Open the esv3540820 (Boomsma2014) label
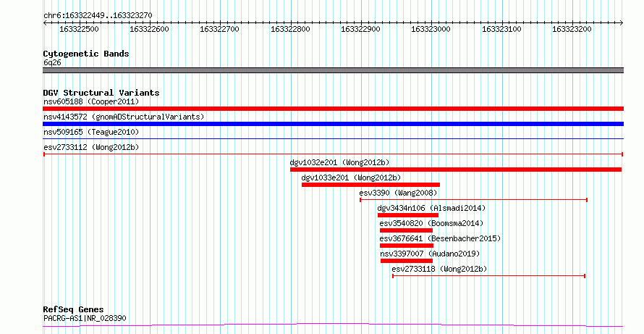Image resolution: width=644 pixels, height=334 pixels. pos(432,223)
